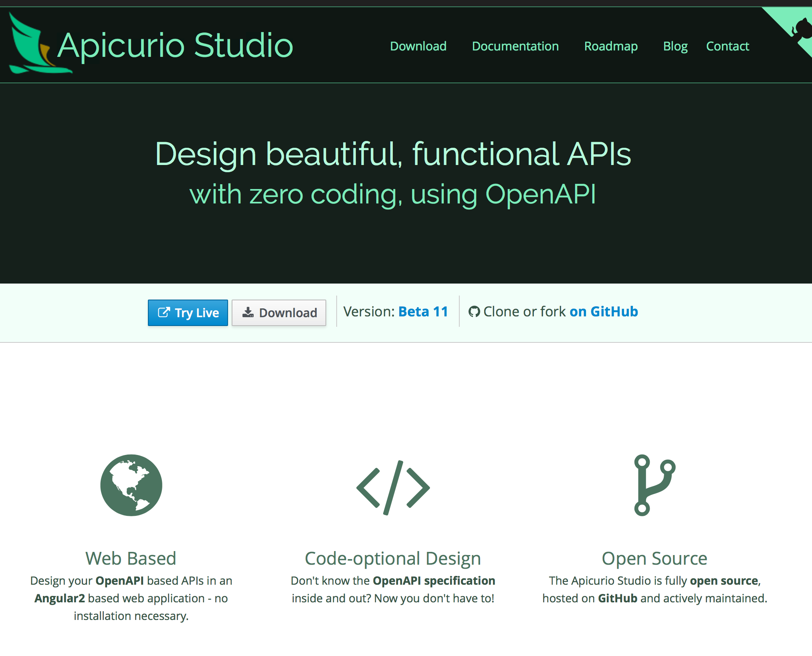Open the Beta 11 version link
Viewport: 812px width, 656px height.
tap(423, 312)
